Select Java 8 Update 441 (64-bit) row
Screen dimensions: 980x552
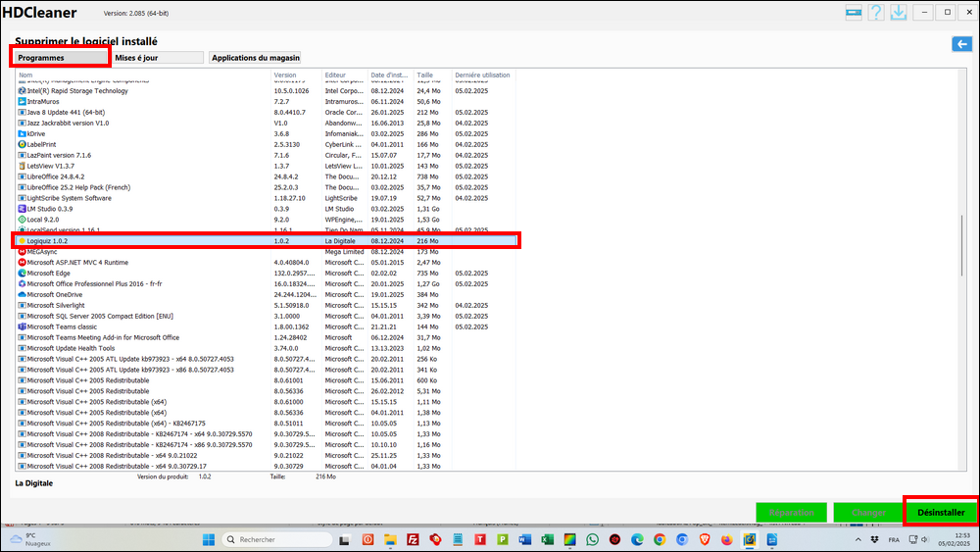pyautogui.click(x=267, y=113)
